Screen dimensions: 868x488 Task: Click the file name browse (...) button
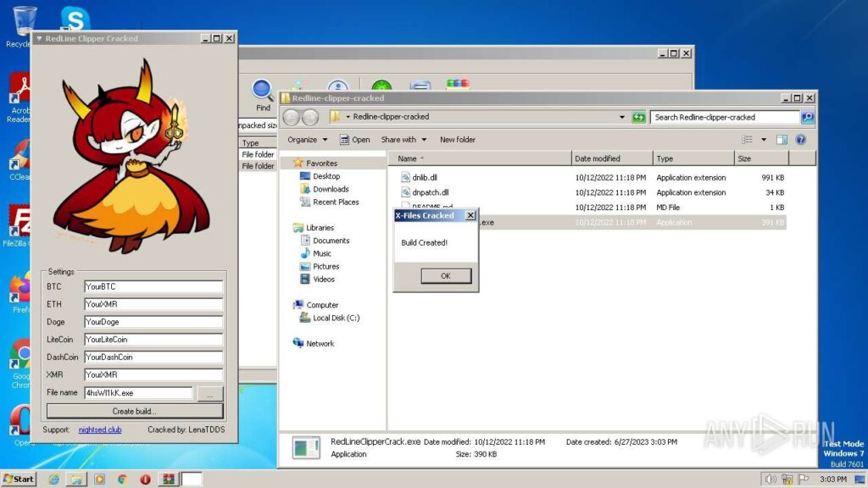coord(210,393)
